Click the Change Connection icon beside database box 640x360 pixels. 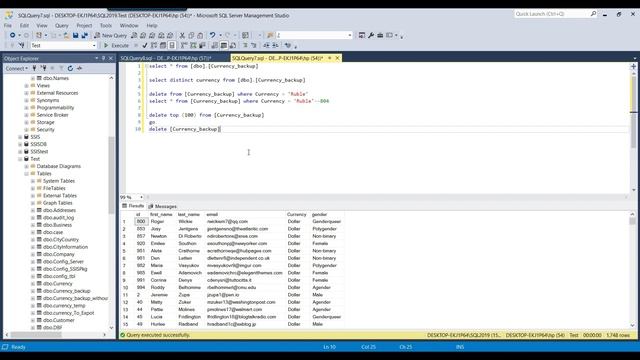[x=21, y=45]
